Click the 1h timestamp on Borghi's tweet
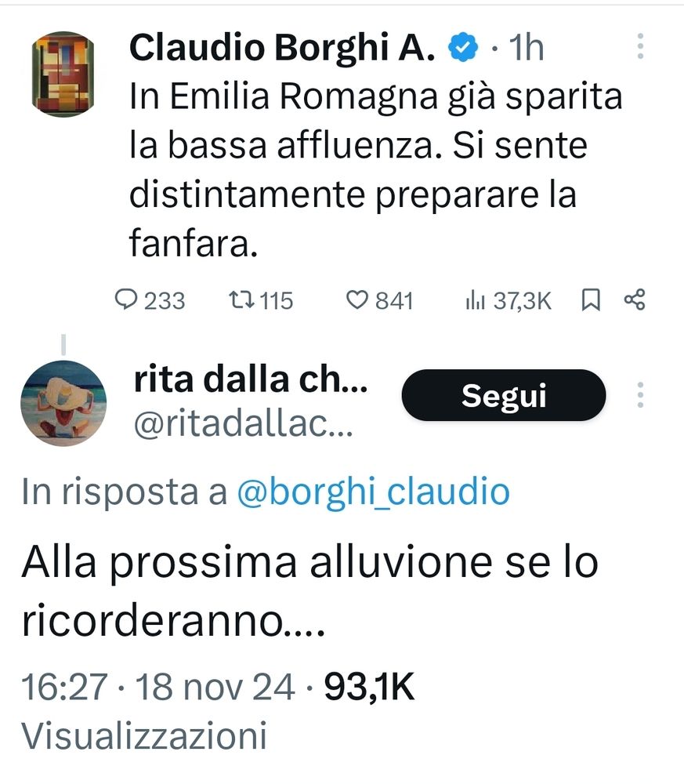The height and width of the screenshot is (784, 684). (x=526, y=48)
